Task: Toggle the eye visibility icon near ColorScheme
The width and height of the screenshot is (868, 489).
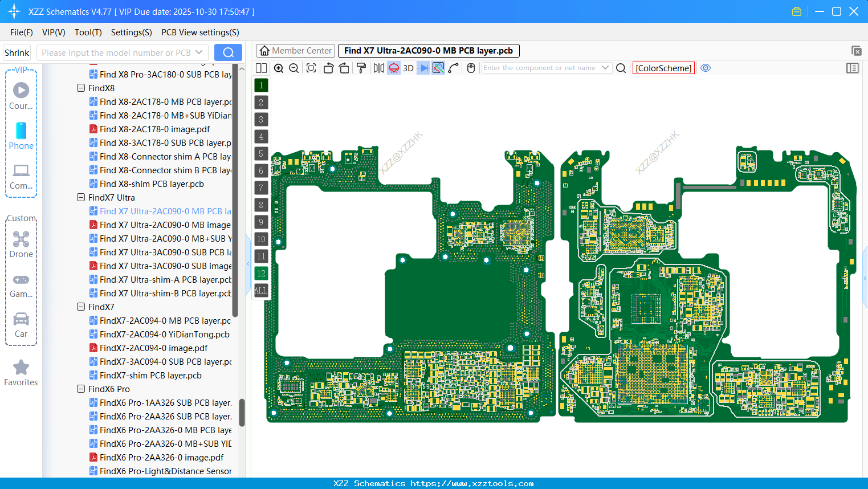Action: pyautogui.click(x=706, y=68)
